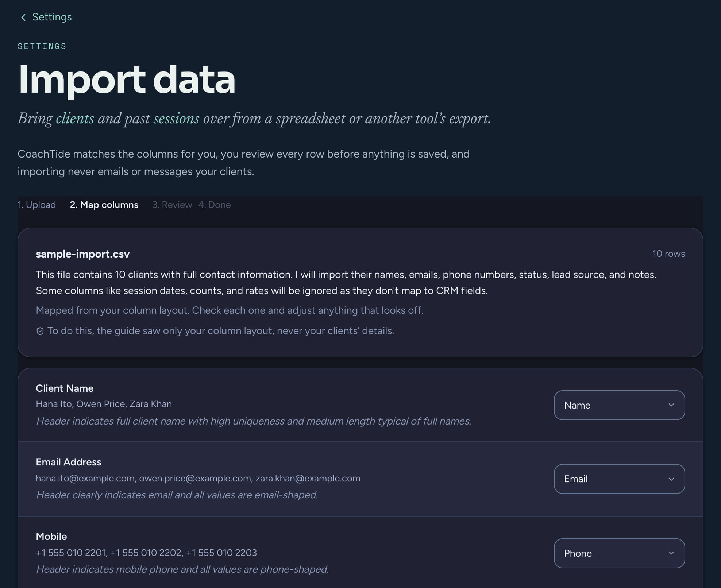Go back via the Settings chevron icon
The width and height of the screenshot is (721, 588).
pyautogui.click(x=23, y=17)
